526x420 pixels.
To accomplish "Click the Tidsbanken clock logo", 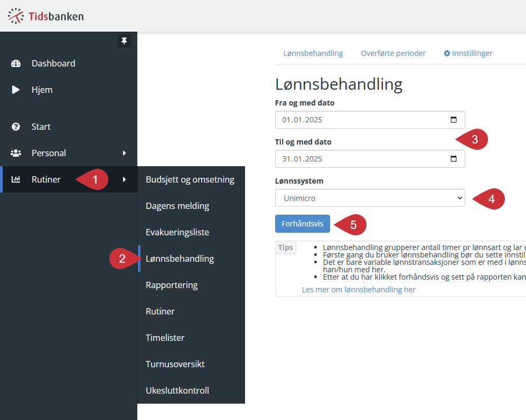I will point(16,16).
